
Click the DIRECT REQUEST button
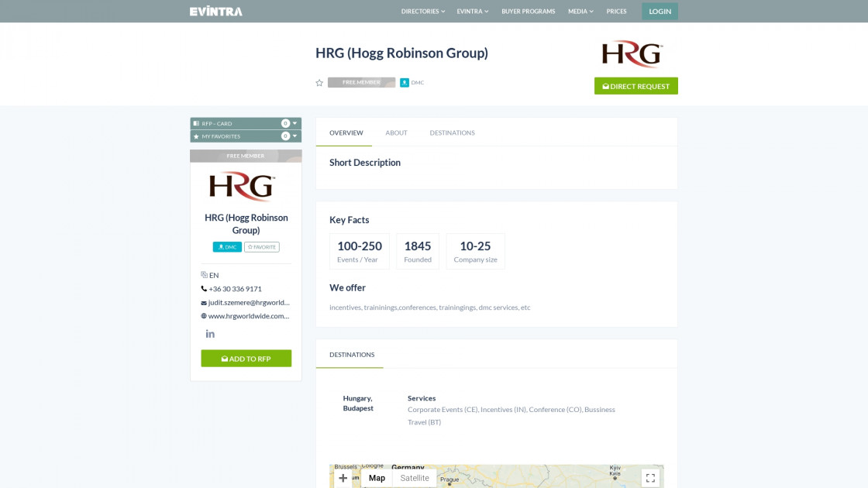tap(635, 86)
